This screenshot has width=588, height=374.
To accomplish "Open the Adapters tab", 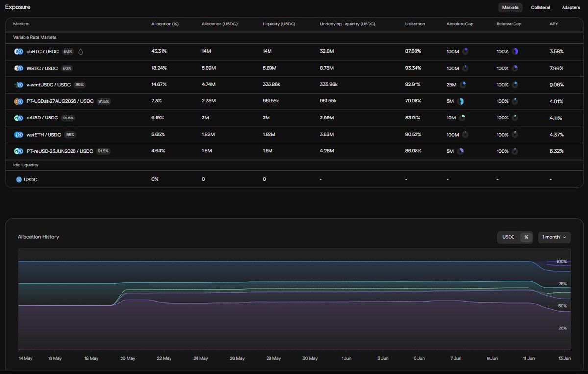I will click(571, 7).
